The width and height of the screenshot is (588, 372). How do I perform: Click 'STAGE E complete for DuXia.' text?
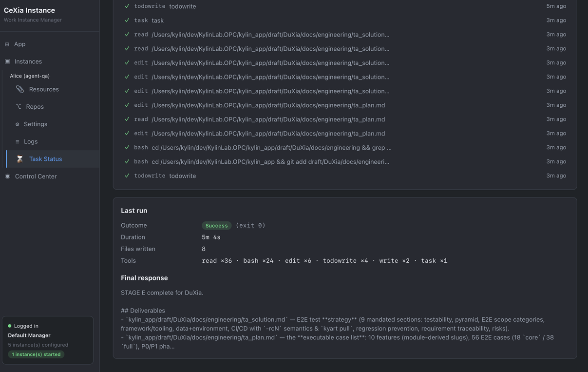point(162,293)
